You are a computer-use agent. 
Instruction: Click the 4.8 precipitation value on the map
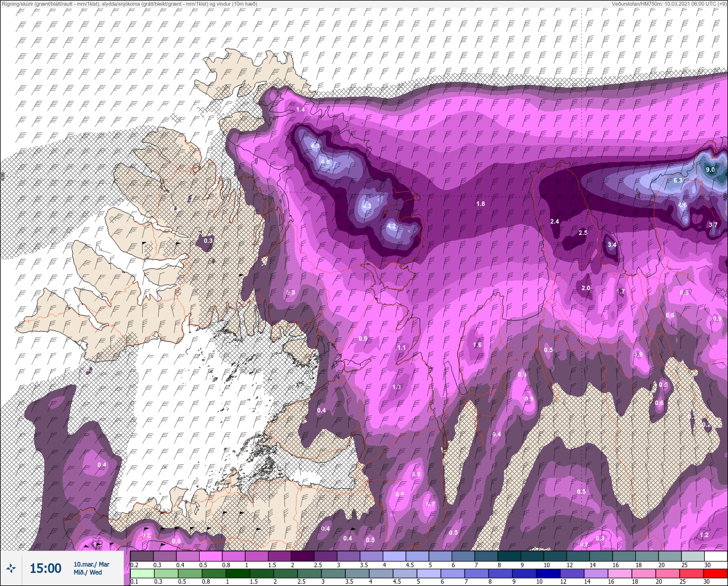325,162
